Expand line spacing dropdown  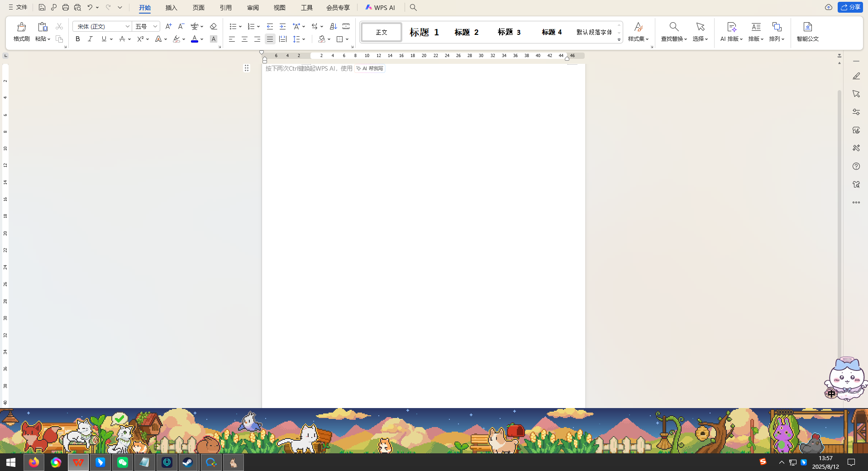click(x=304, y=39)
